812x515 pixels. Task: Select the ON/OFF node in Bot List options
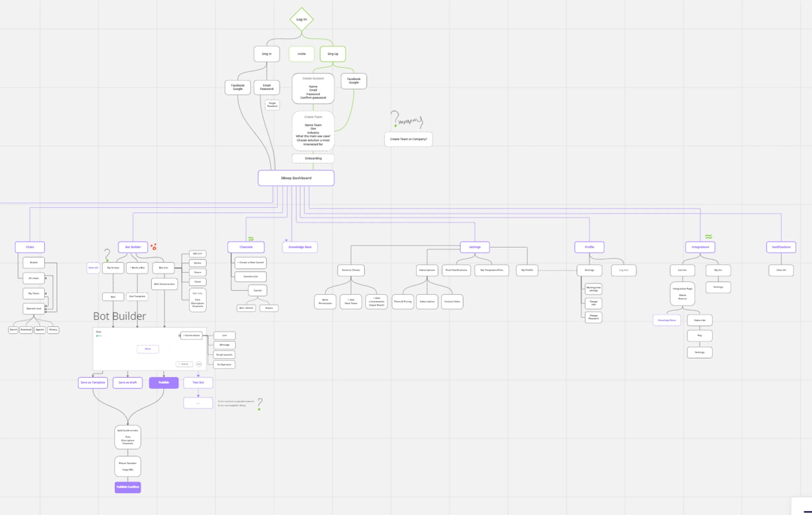[197, 254]
